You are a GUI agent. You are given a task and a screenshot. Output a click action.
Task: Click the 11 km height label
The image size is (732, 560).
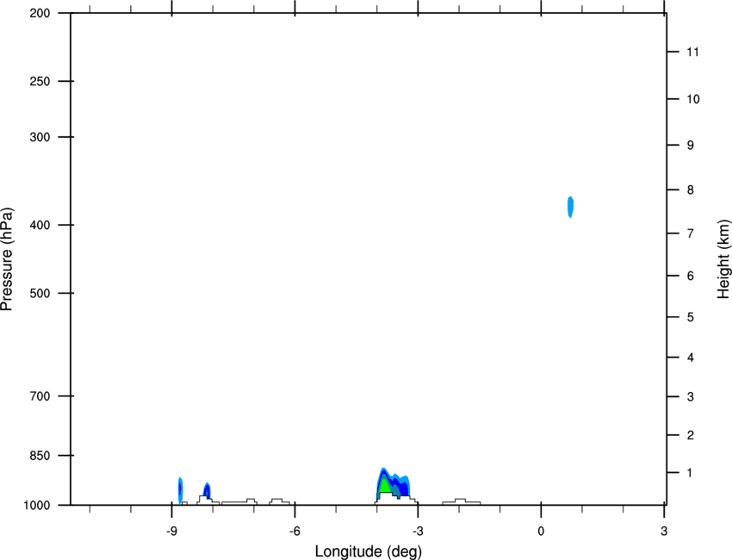tap(692, 52)
